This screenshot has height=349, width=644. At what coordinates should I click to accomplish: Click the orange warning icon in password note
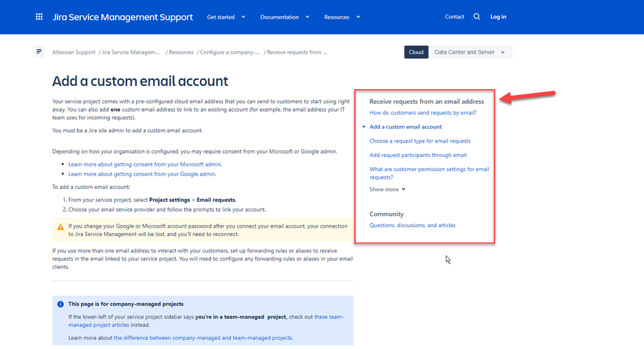point(61,226)
